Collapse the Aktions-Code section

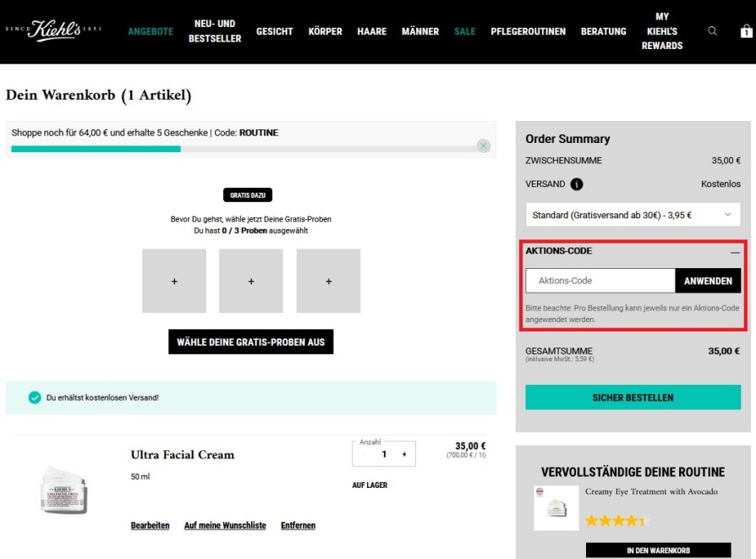tap(735, 251)
